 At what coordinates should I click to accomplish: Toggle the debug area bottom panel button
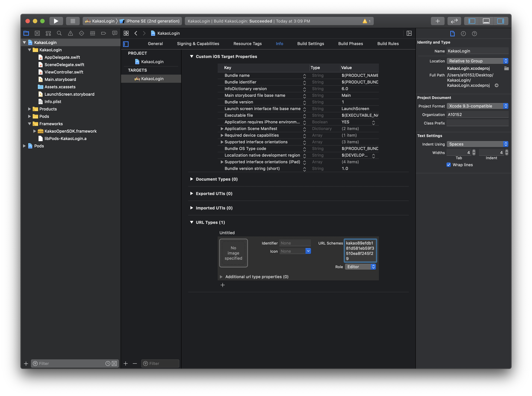coord(486,21)
